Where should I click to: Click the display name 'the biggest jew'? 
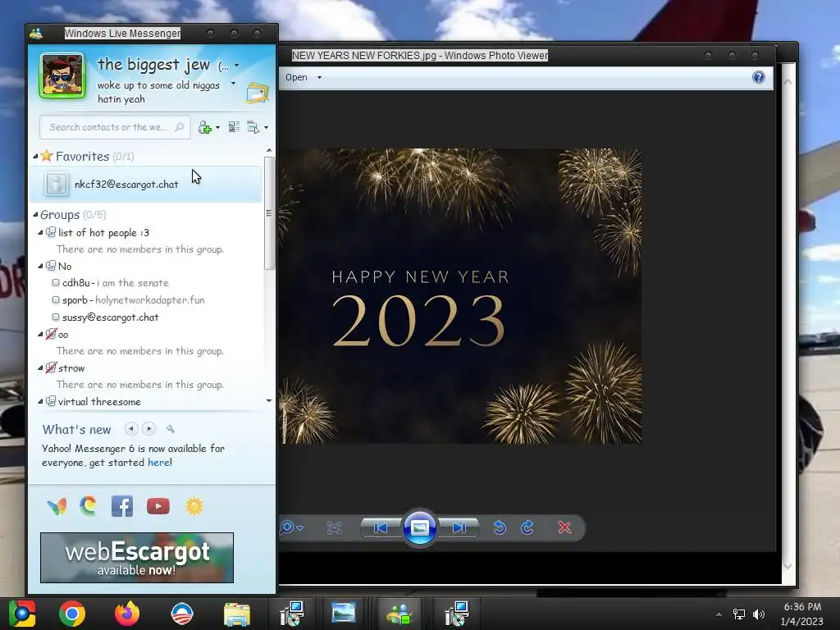click(153, 65)
